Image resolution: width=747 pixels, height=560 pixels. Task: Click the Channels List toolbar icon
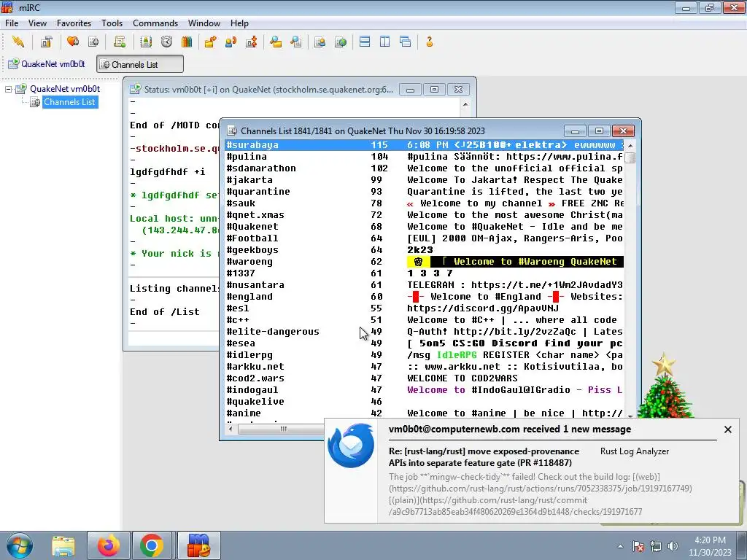coord(93,42)
